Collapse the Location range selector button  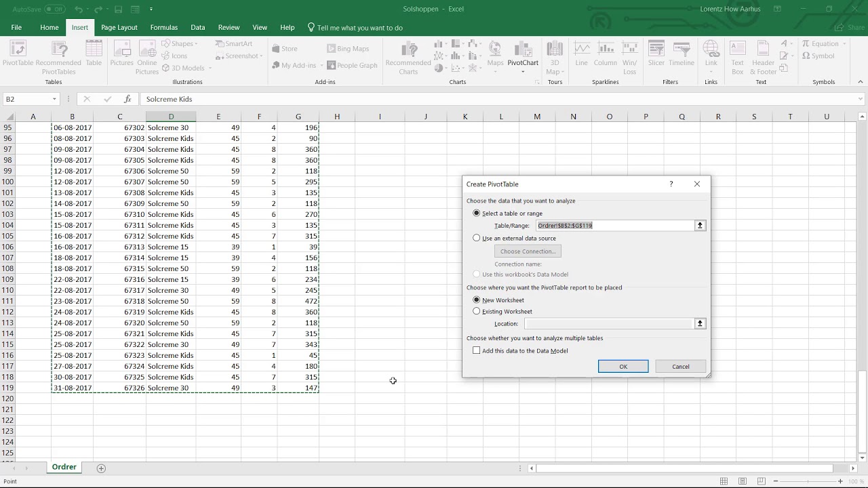(x=700, y=323)
